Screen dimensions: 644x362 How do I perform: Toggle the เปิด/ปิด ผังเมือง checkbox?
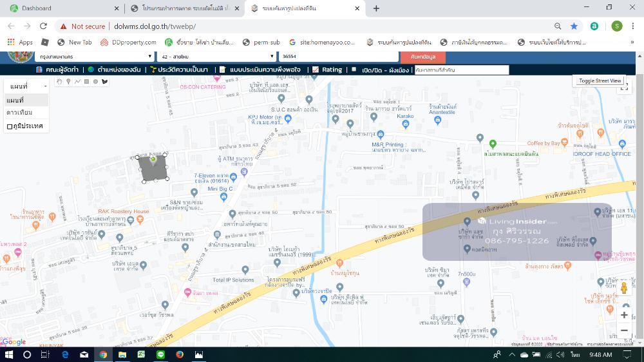coord(354,69)
